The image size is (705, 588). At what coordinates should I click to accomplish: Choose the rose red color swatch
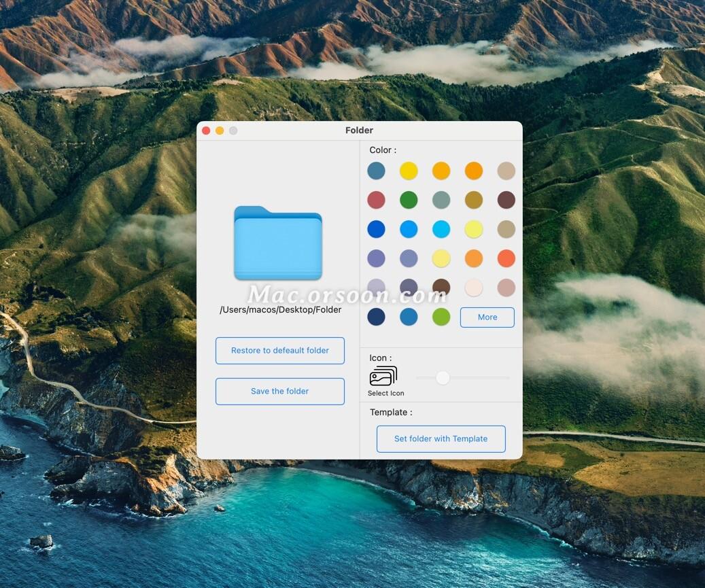coord(376,200)
